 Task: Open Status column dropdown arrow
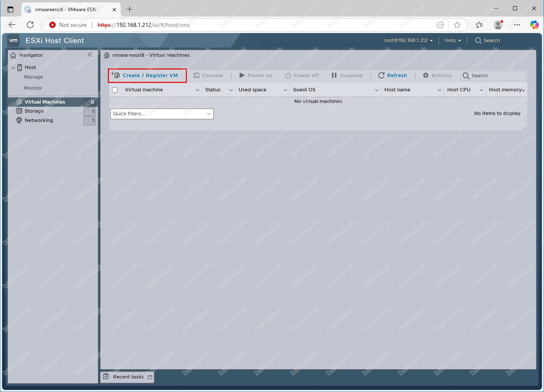click(231, 90)
